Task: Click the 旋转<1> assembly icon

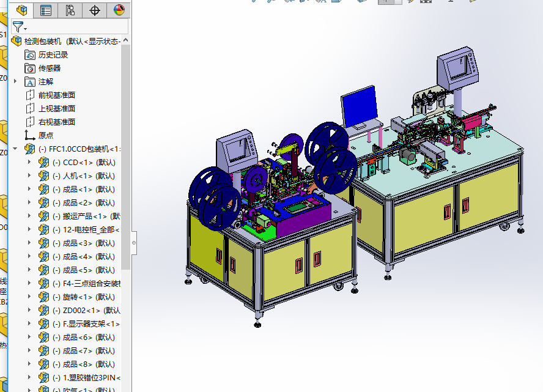Action: coord(43,297)
